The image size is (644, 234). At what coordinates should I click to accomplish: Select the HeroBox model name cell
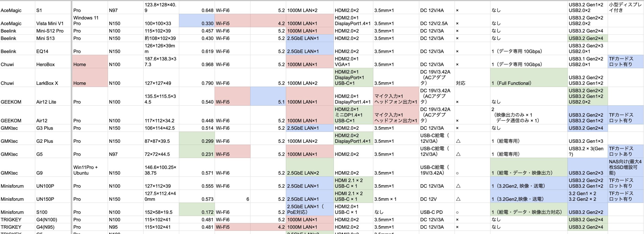pyautogui.click(x=46, y=64)
